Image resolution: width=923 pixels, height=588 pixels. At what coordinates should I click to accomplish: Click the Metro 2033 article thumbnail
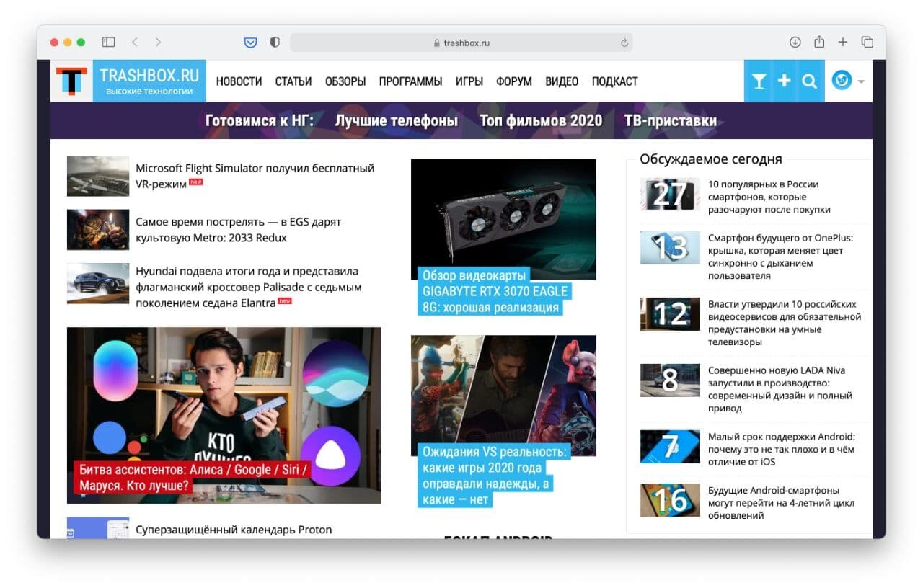[x=98, y=230]
